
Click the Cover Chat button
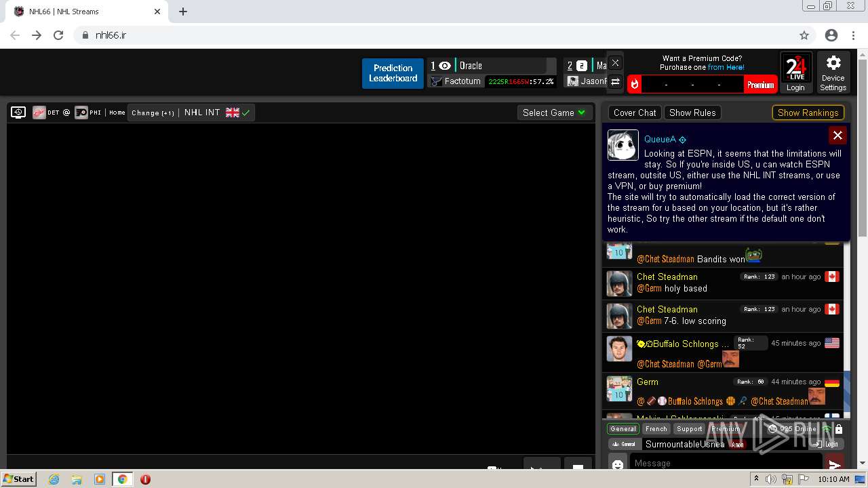[x=635, y=113]
